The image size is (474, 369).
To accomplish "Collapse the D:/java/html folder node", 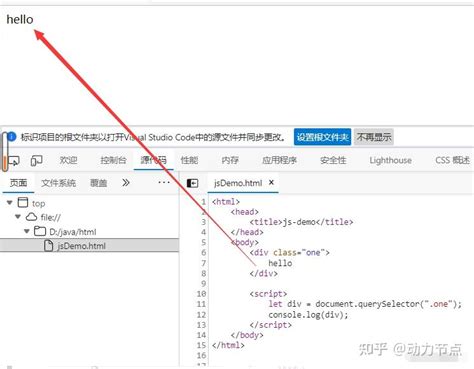I will [x=27, y=231].
